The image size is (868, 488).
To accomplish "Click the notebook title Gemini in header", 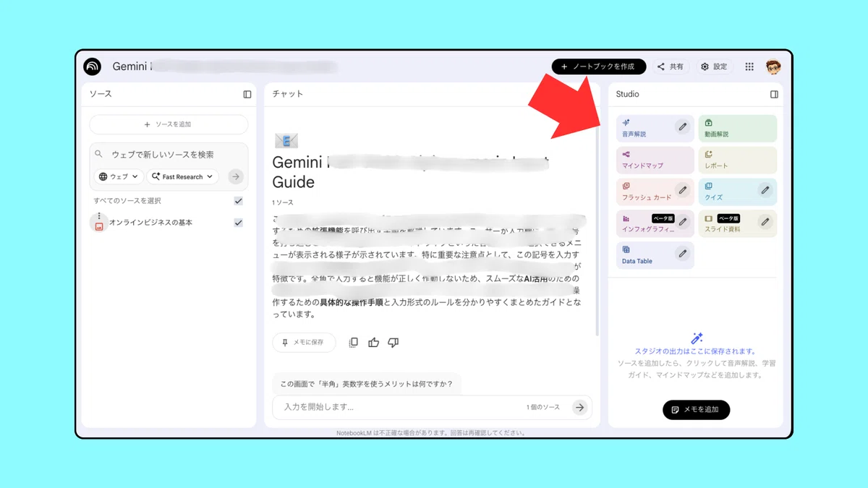I will [x=131, y=67].
